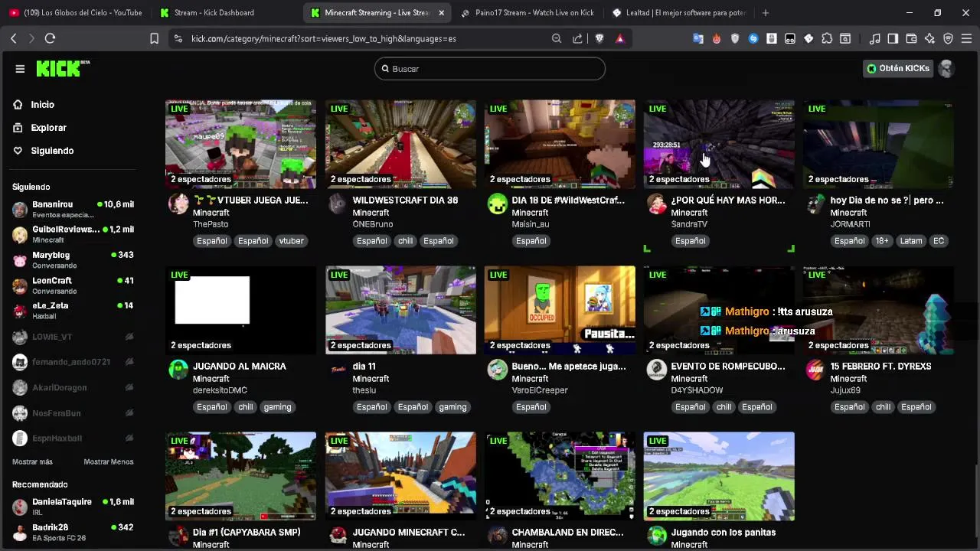Open the browser extensions puzzle icon
The image size is (980, 551).
(827, 38)
